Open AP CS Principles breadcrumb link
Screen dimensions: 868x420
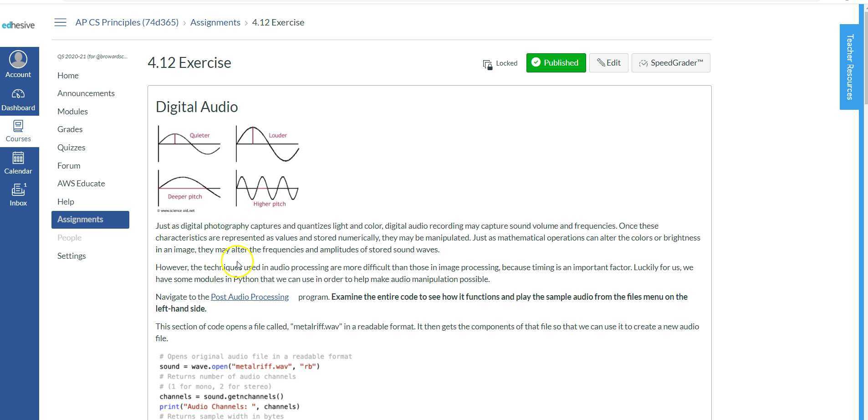tap(127, 22)
